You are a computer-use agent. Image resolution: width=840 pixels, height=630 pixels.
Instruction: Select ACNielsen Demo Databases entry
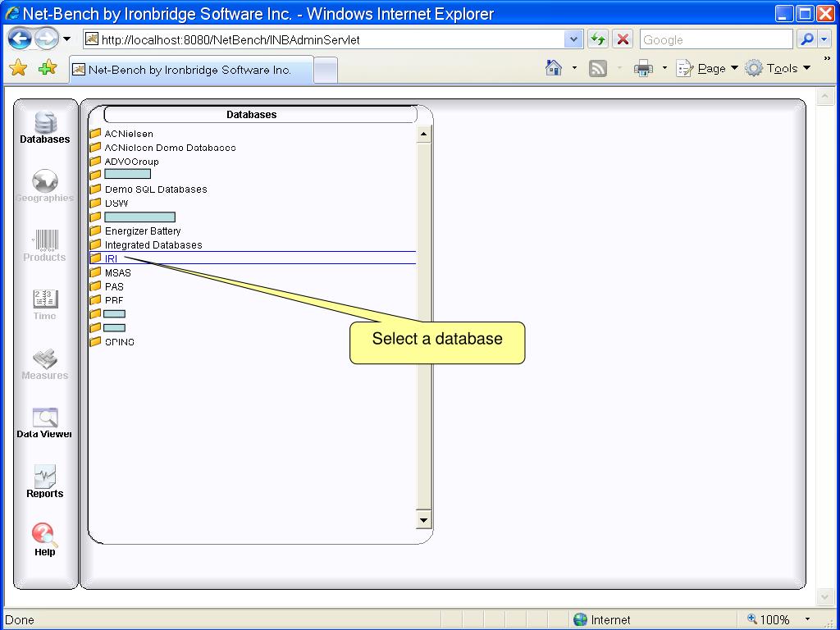coord(170,148)
